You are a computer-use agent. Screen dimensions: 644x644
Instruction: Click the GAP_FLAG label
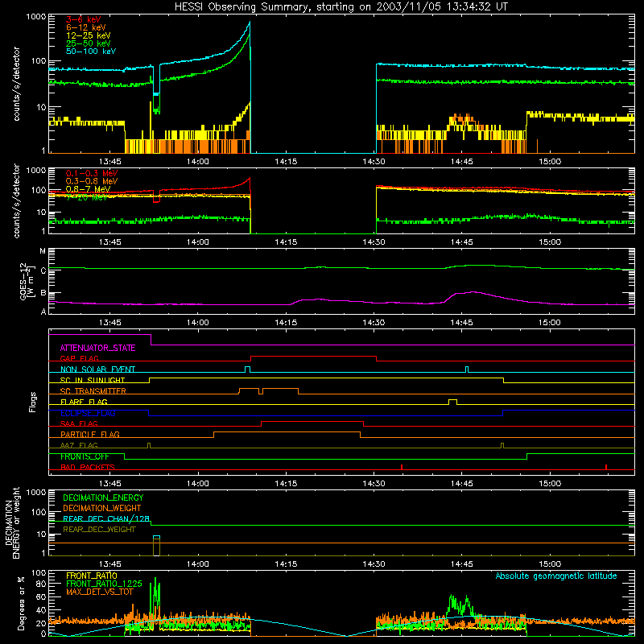point(79,358)
